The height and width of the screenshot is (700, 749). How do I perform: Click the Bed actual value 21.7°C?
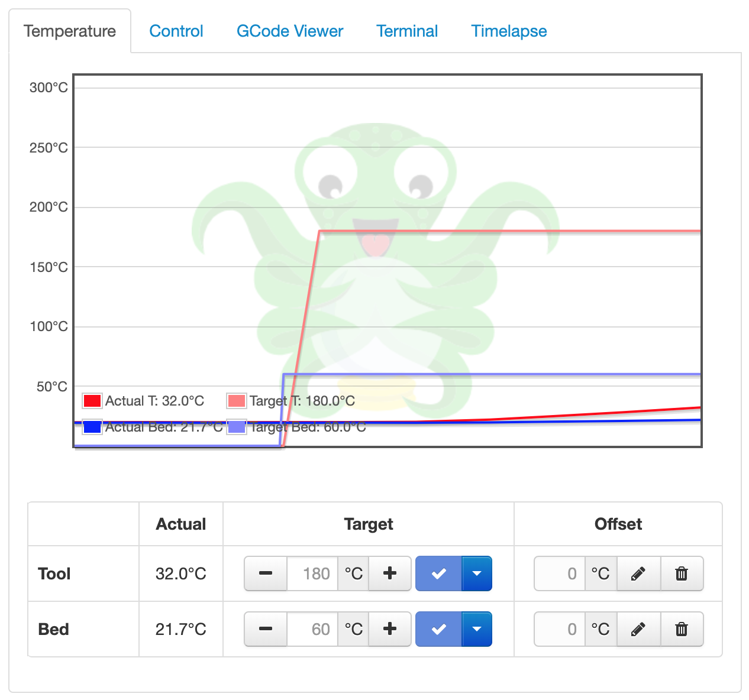[x=181, y=629]
